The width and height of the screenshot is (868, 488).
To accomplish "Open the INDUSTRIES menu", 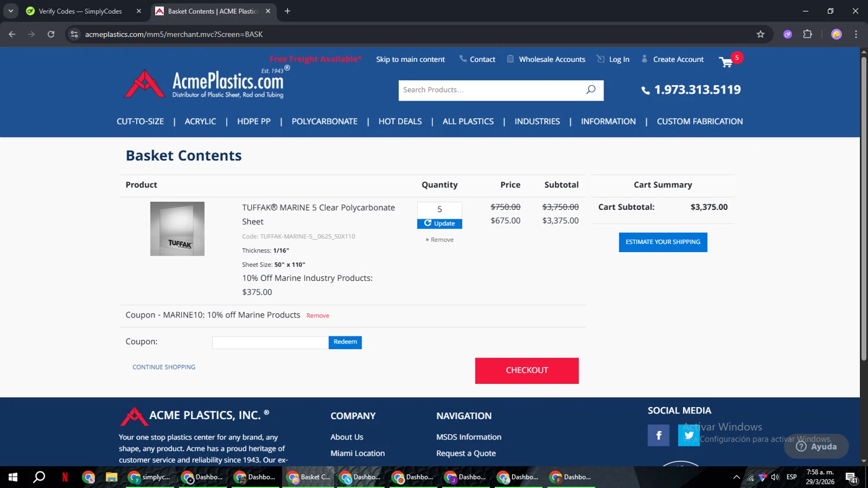I will coord(537,121).
